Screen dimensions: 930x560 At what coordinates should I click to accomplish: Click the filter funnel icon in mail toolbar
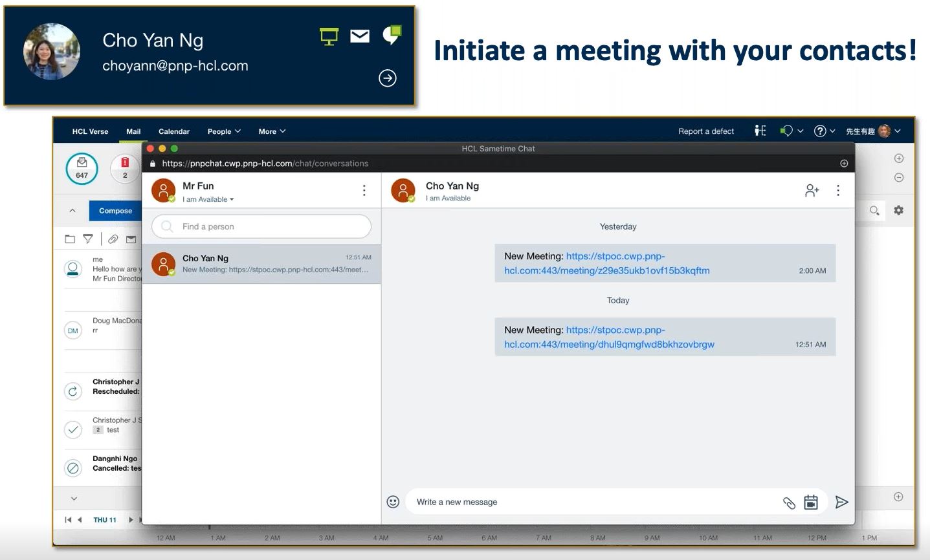pos(88,239)
